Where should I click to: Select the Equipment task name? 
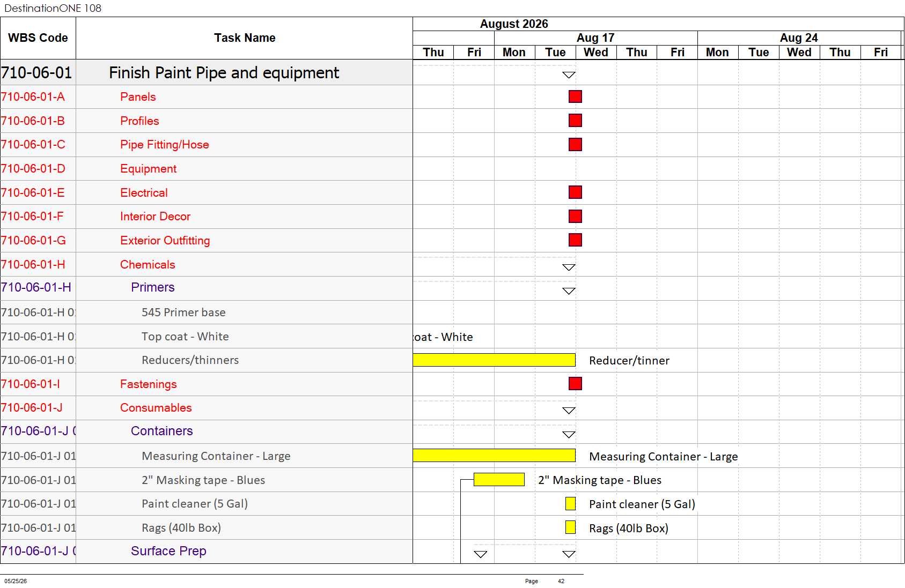[x=148, y=169]
